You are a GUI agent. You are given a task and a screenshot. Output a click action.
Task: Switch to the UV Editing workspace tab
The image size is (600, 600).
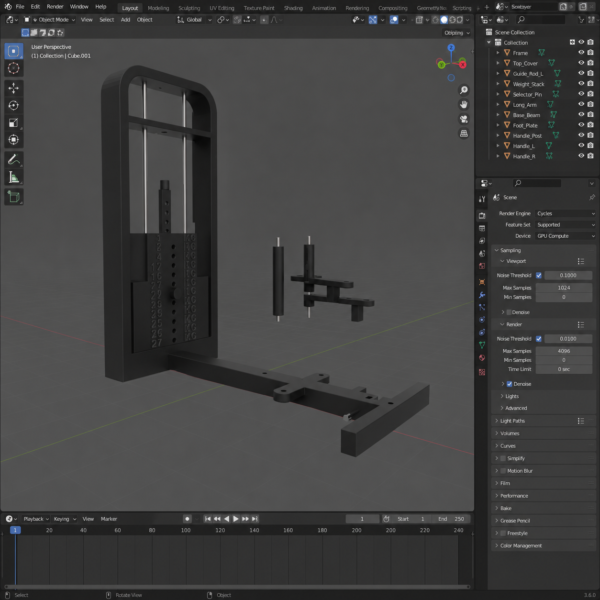(x=222, y=8)
